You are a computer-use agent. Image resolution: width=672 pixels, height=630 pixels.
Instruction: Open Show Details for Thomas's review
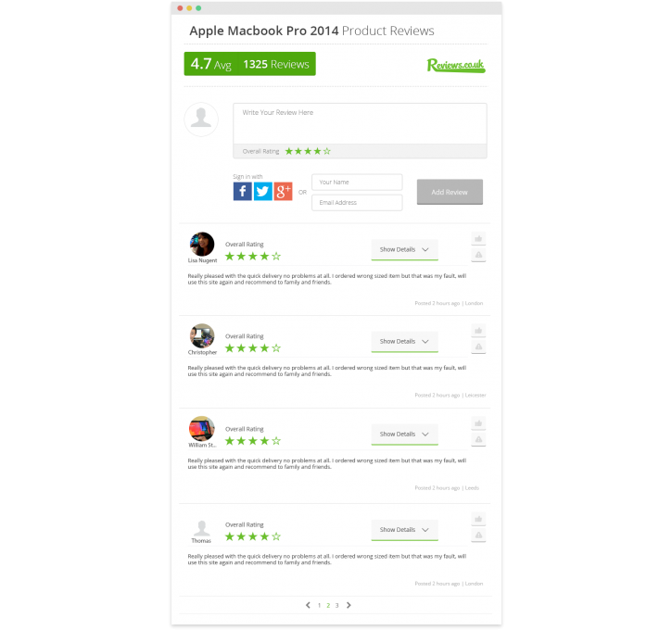click(x=404, y=530)
